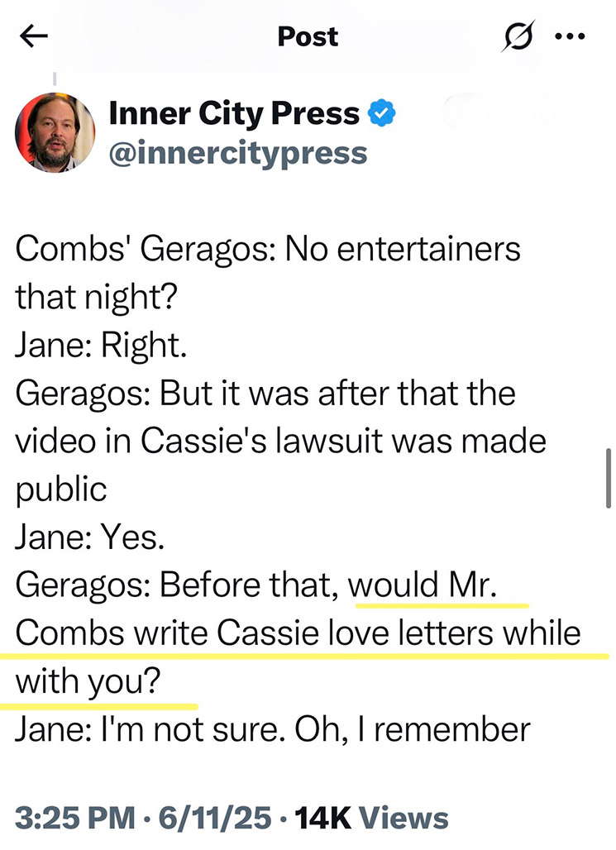
Task: Click the "Jane: Right." line
Action: pyautogui.click(x=101, y=344)
